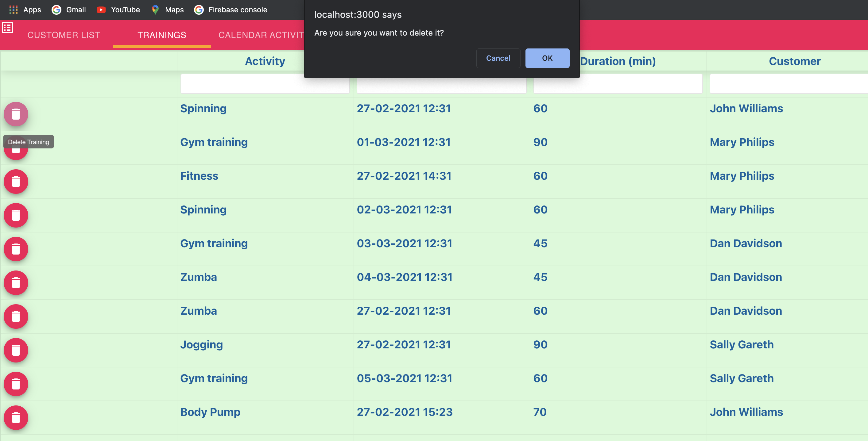Switch to Calendar Activity tab
The width and height of the screenshot is (868, 441).
(261, 35)
